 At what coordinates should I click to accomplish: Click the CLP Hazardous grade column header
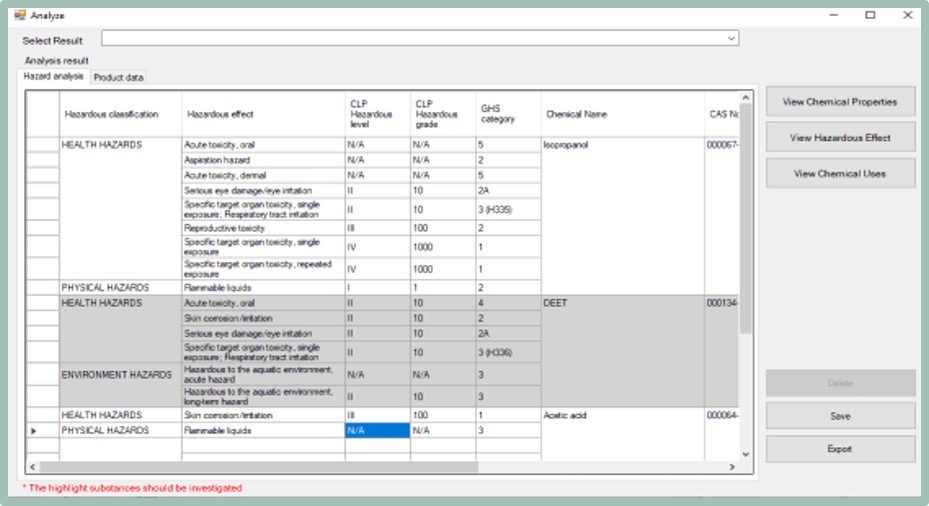443,114
